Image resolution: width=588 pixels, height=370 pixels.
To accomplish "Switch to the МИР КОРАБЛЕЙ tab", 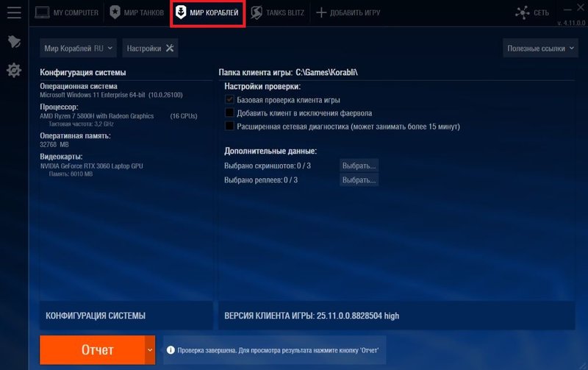I will pos(207,13).
